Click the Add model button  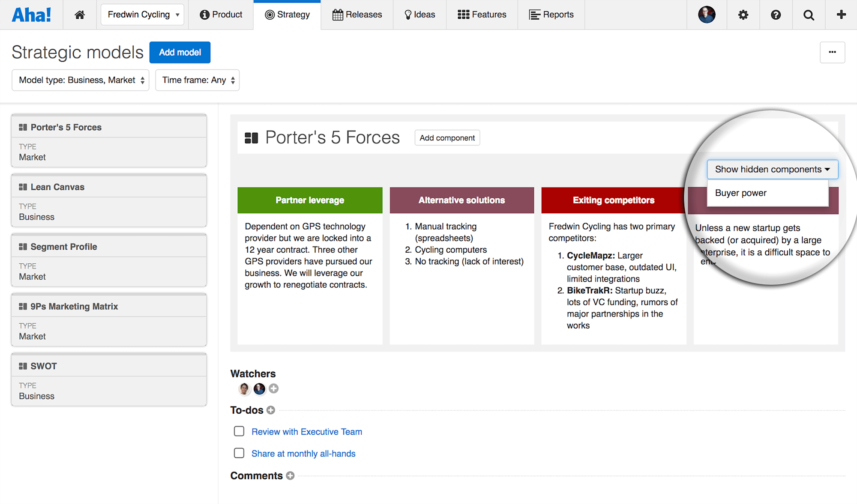click(180, 52)
